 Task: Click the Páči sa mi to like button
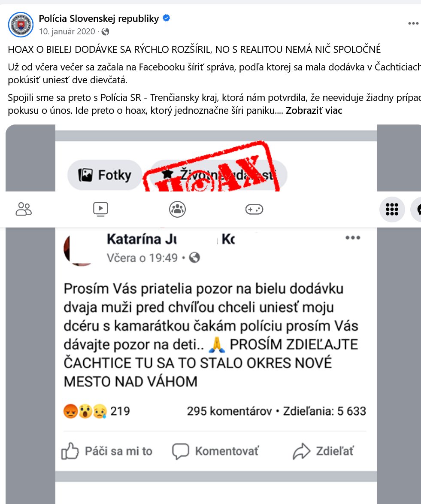(107, 451)
